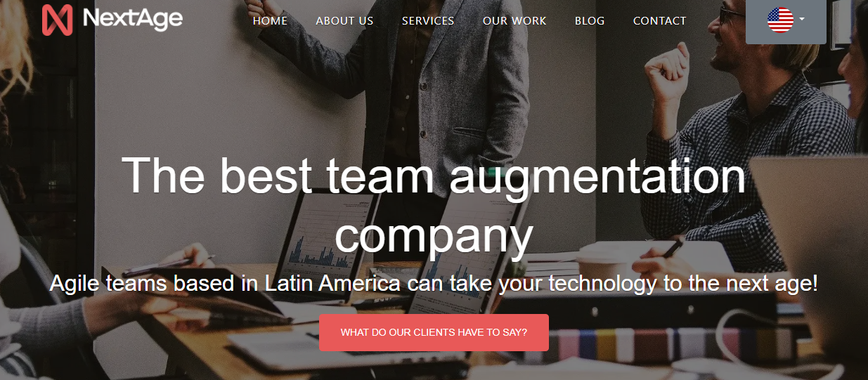Open the OUR WORK menu link
This screenshot has width=868, height=380.
514,21
